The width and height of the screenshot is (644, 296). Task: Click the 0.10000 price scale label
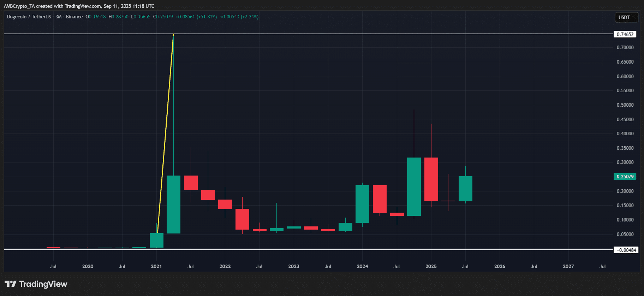[x=625, y=220]
